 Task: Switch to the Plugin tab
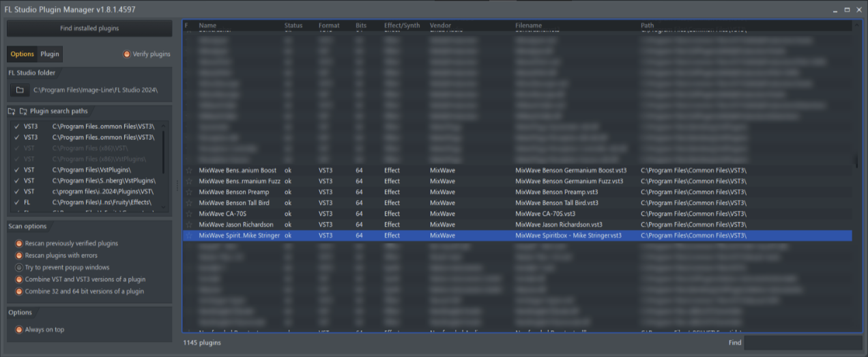pyautogui.click(x=50, y=54)
